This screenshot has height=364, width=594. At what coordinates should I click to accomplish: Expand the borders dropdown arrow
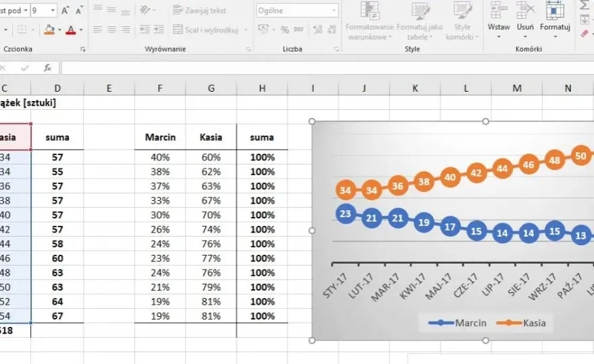pos(32,30)
